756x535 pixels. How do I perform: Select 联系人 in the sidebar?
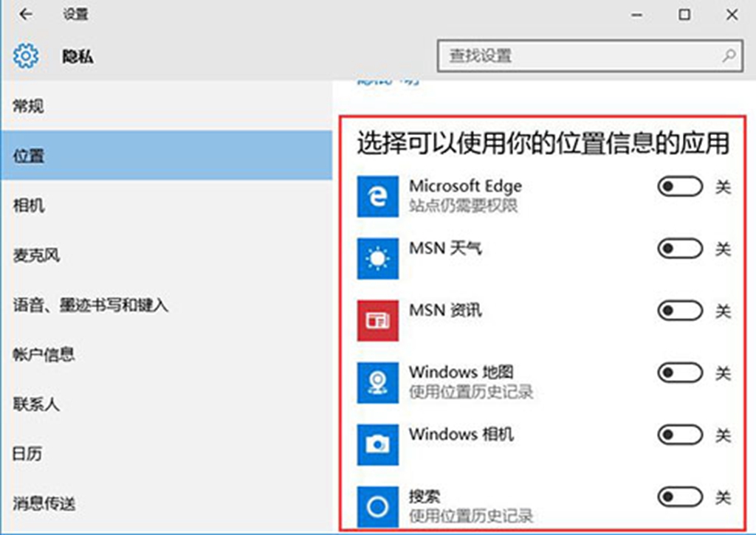pyautogui.click(x=167, y=404)
